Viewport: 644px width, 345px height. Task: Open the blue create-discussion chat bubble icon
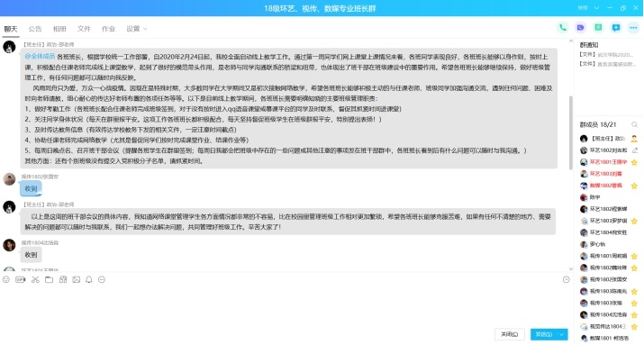(x=616, y=28)
